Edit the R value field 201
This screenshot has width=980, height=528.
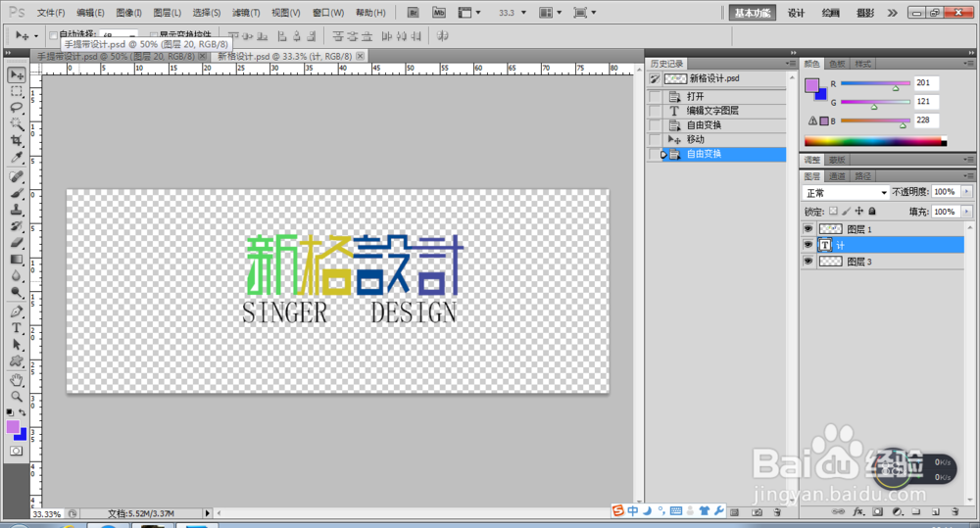tap(926, 82)
